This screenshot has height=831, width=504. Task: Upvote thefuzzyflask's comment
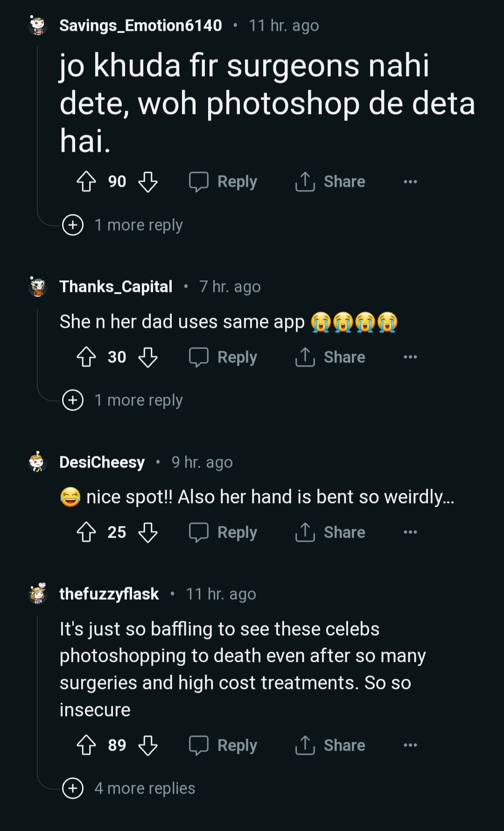point(86,746)
